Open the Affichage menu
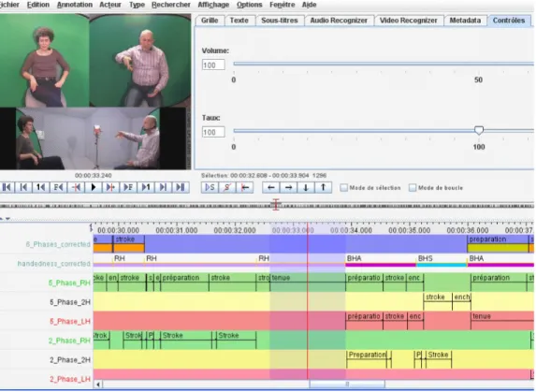 tap(213, 5)
